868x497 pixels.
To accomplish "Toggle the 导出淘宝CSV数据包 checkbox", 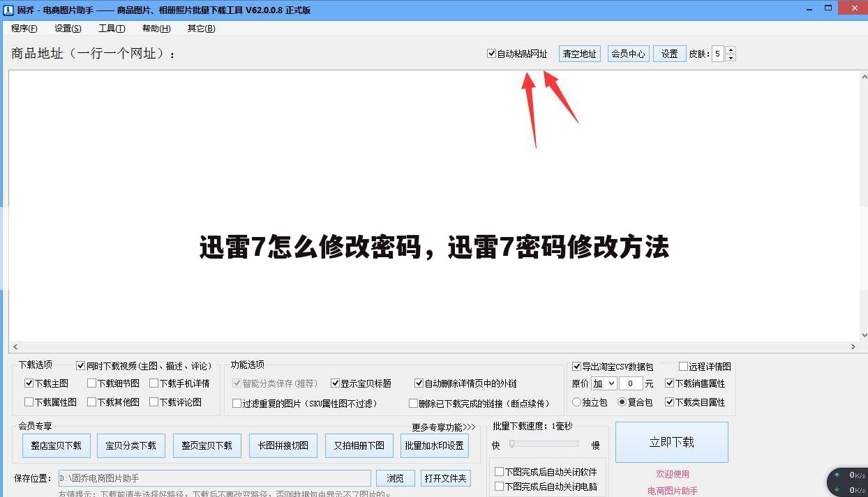I will pyautogui.click(x=576, y=366).
